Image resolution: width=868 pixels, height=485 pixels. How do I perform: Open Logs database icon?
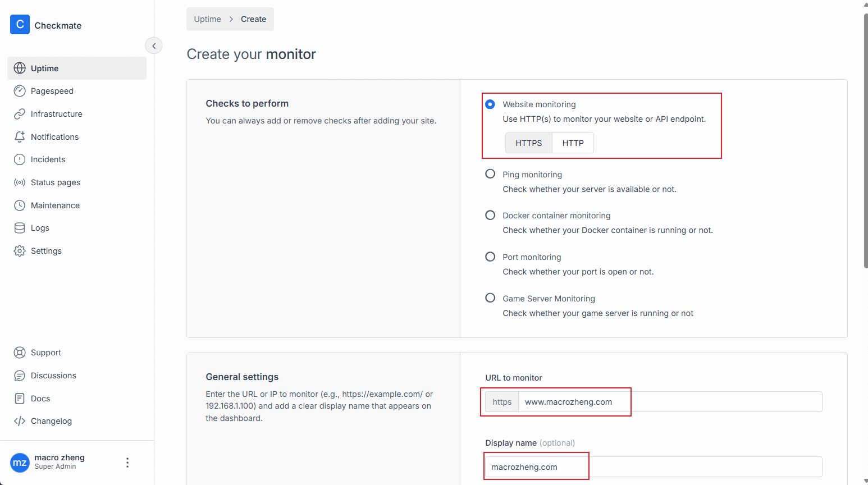20,228
